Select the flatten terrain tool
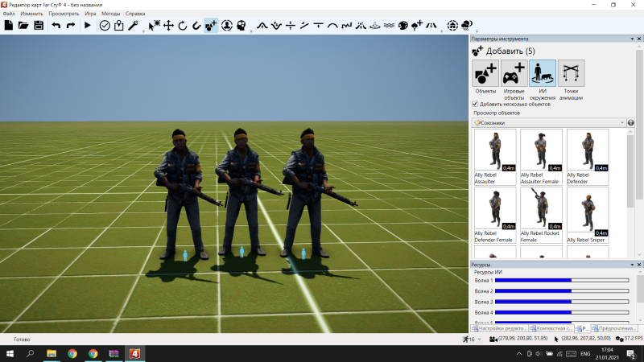644x362 pixels. (x=318, y=26)
